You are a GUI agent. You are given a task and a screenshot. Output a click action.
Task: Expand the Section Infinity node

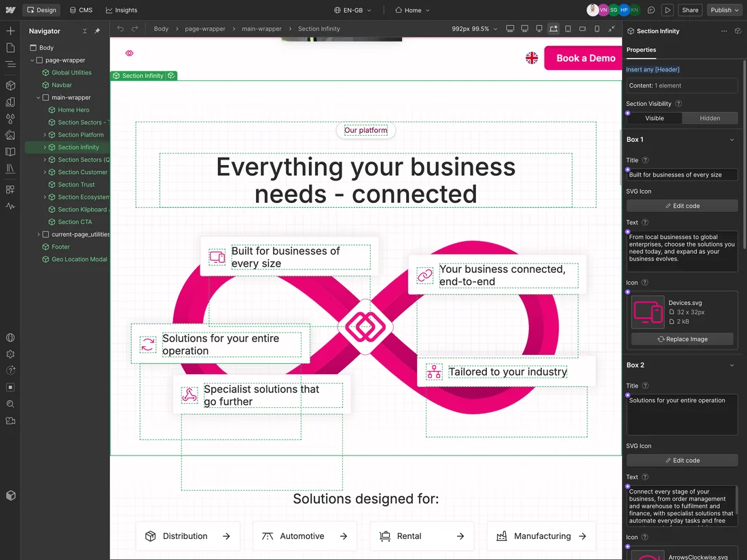click(x=45, y=147)
